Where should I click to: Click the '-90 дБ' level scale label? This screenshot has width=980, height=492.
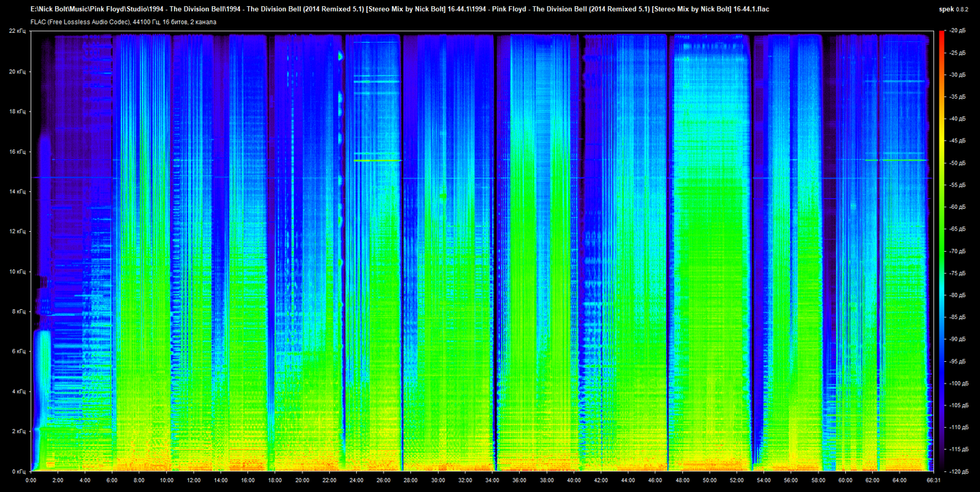959,339
